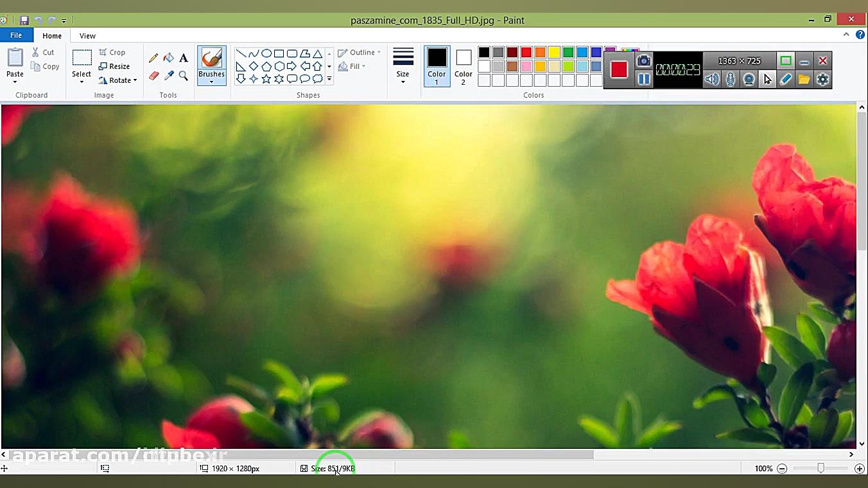Pick the green color swatch

coord(568,53)
